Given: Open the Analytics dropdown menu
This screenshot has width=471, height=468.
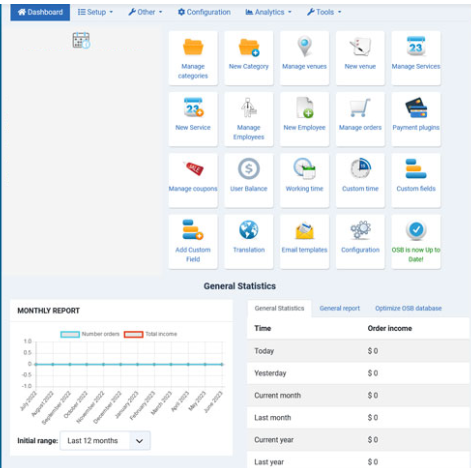Looking at the screenshot, I should click(x=269, y=12).
